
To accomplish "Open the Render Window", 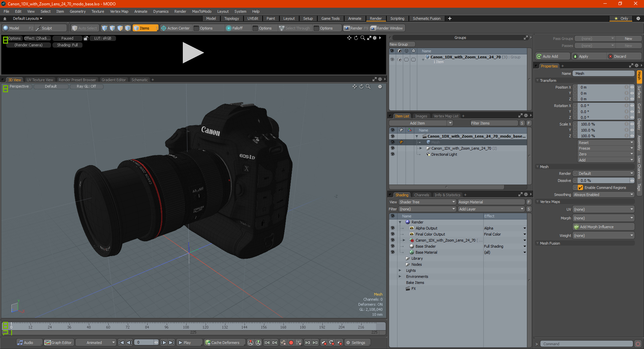I will [387, 28].
